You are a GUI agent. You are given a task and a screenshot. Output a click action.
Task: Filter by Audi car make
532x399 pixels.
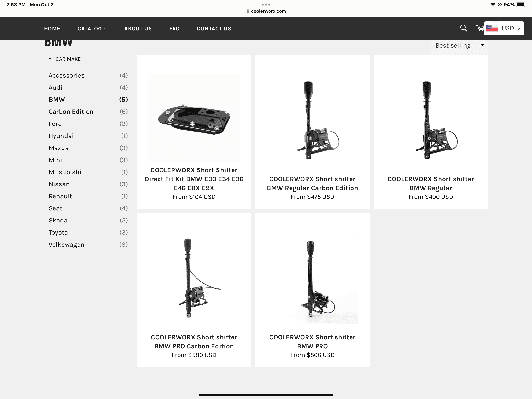(88, 87)
